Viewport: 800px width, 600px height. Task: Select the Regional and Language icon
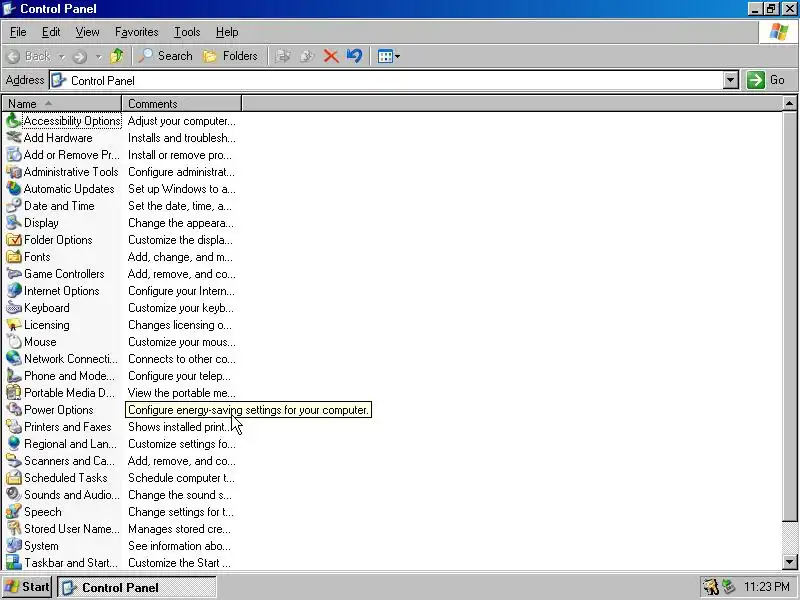13,444
